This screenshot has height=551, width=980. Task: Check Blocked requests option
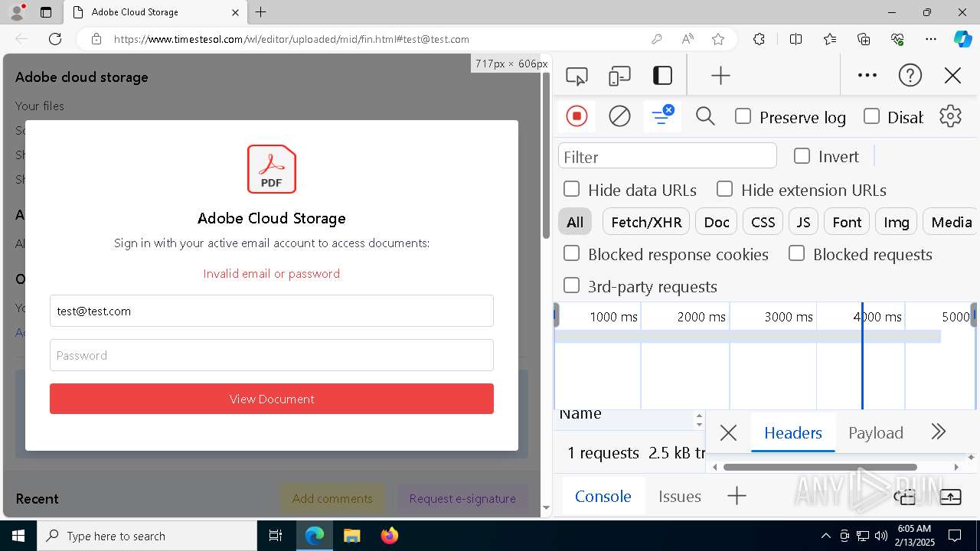[796, 253]
